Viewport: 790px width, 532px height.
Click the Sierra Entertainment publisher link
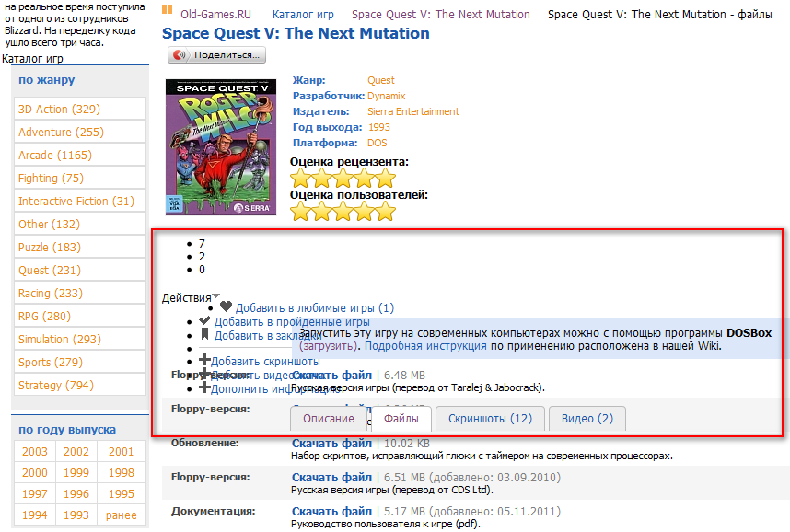click(x=413, y=112)
